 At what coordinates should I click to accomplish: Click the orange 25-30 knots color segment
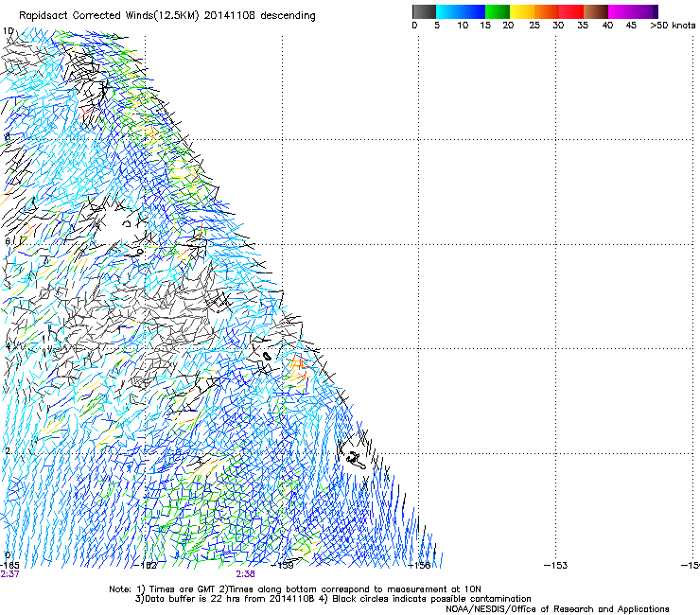tap(547, 11)
